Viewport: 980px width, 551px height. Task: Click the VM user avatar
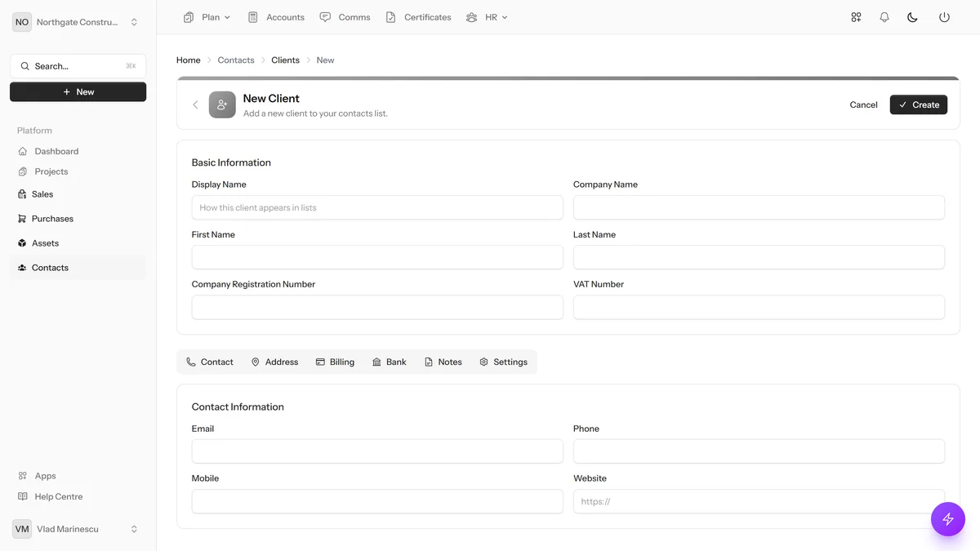pyautogui.click(x=22, y=529)
